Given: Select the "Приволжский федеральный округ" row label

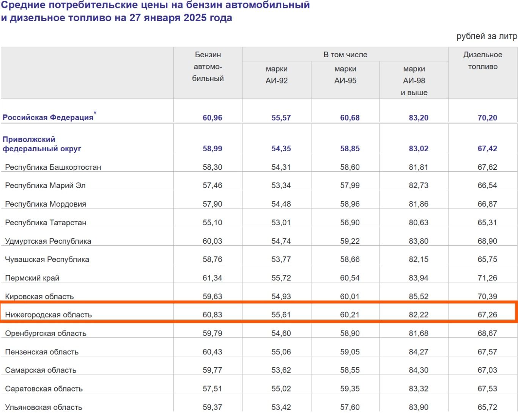Looking at the screenshot, I should pos(42,144).
